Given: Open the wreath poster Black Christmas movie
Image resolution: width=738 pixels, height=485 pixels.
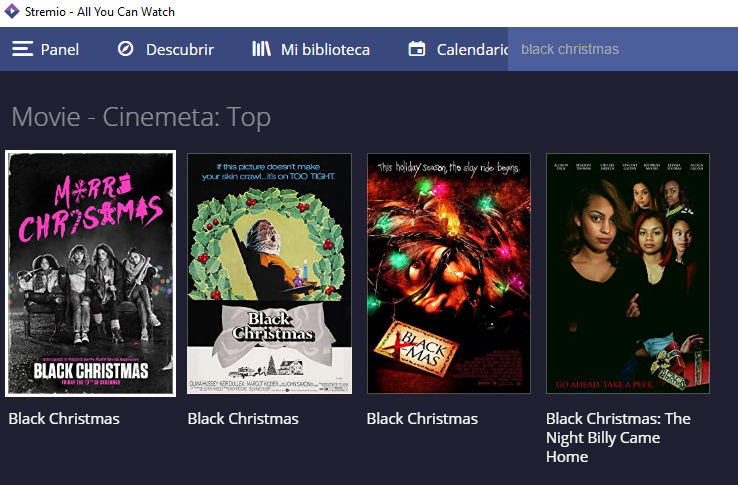Looking at the screenshot, I should tap(269, 273).
